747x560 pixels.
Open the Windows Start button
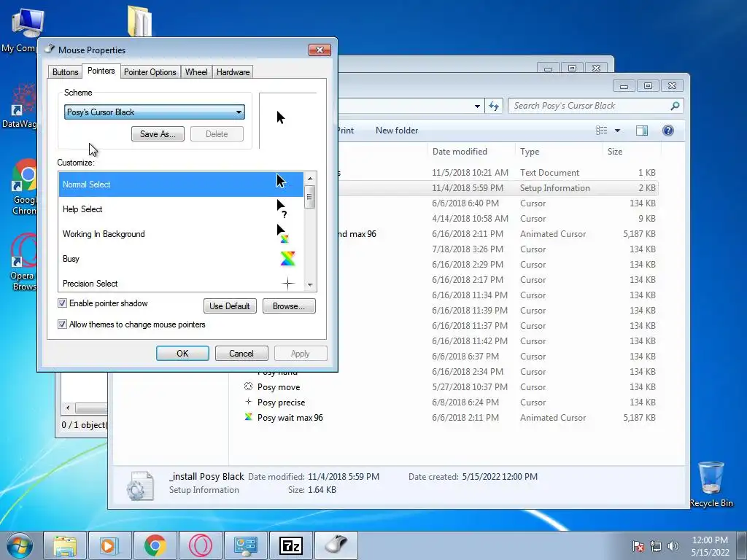(x=20, y=545)
